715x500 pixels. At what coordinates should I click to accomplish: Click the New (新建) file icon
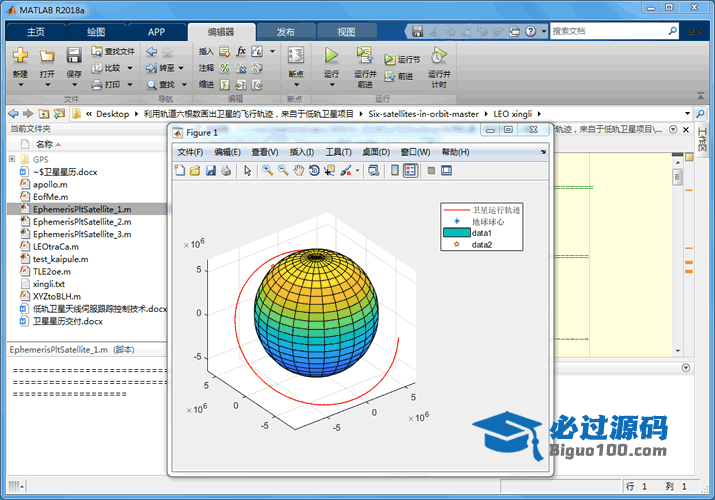20,55
